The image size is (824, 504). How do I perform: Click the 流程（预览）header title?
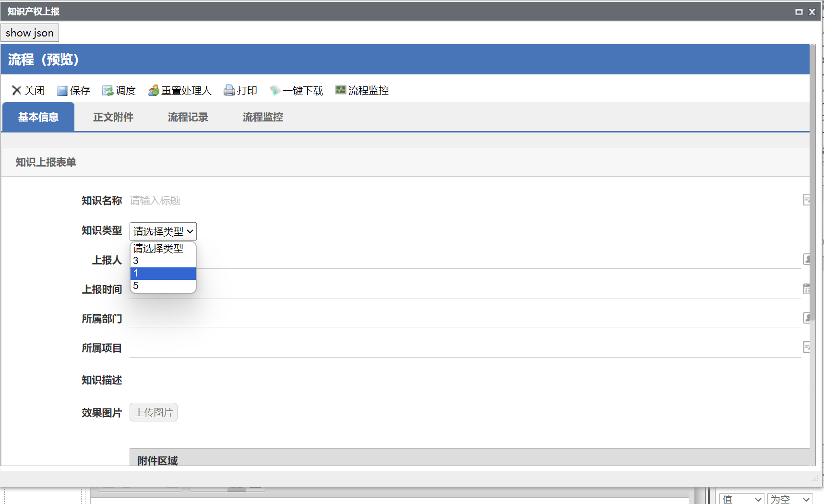point(43,60)
